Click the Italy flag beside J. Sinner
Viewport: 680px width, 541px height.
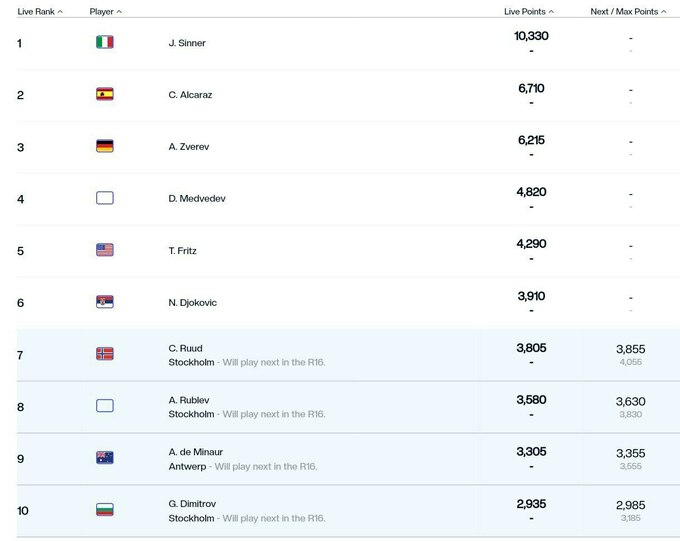104,43
